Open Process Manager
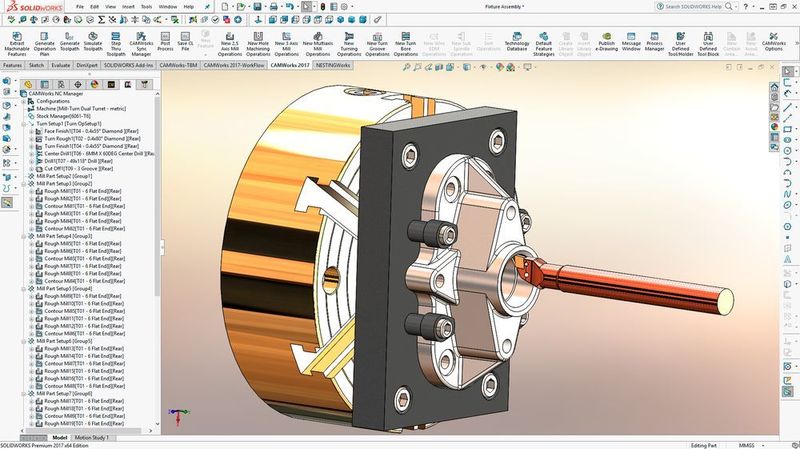Viewport: 800px width, 449px height. click(655, 41)
